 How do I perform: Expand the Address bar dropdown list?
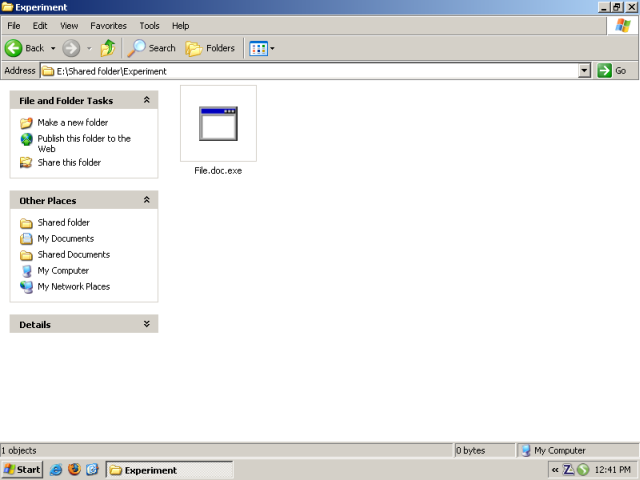coord(584,71)
